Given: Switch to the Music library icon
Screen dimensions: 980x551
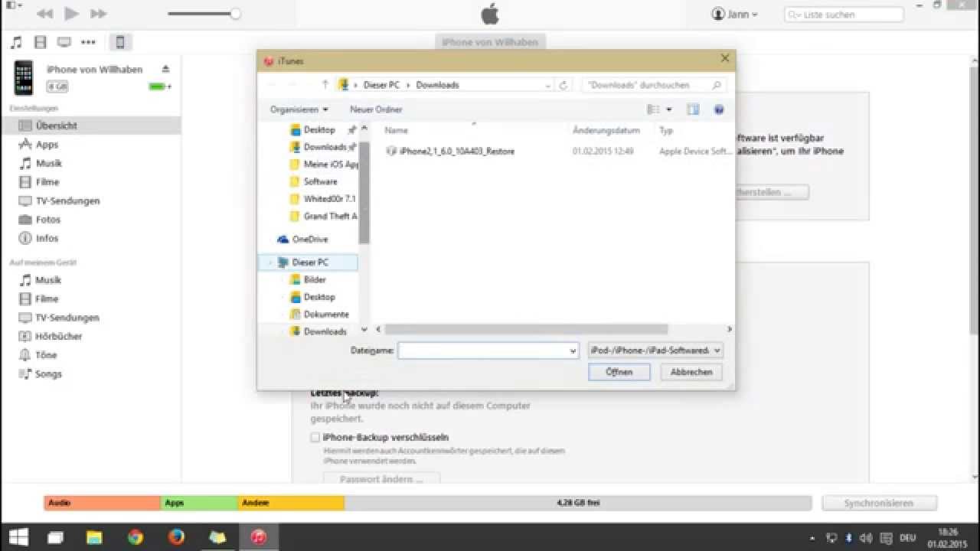Looking at the screenshot, I should click(16, 42).
